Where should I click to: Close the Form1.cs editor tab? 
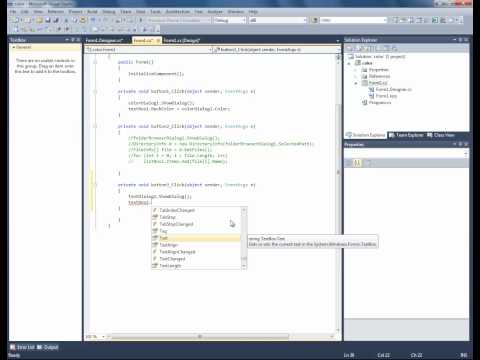click(x=158, y=40)
